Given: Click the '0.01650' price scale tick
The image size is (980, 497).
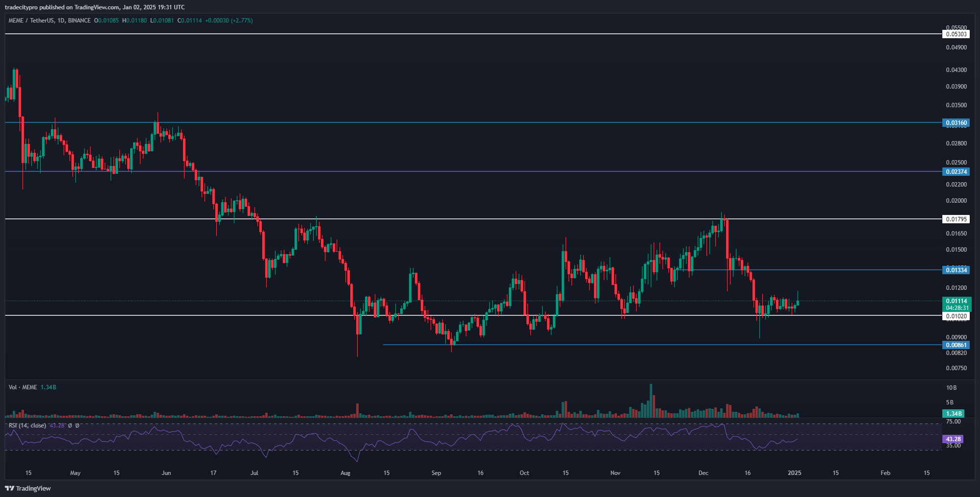Looking at the screenshot, I should pyautogui.click(x=956, y=234).
